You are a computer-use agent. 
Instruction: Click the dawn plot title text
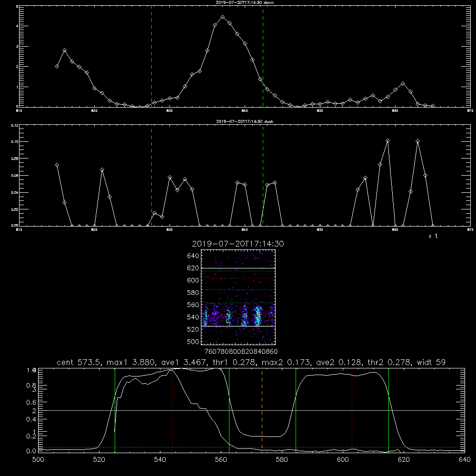245,2
